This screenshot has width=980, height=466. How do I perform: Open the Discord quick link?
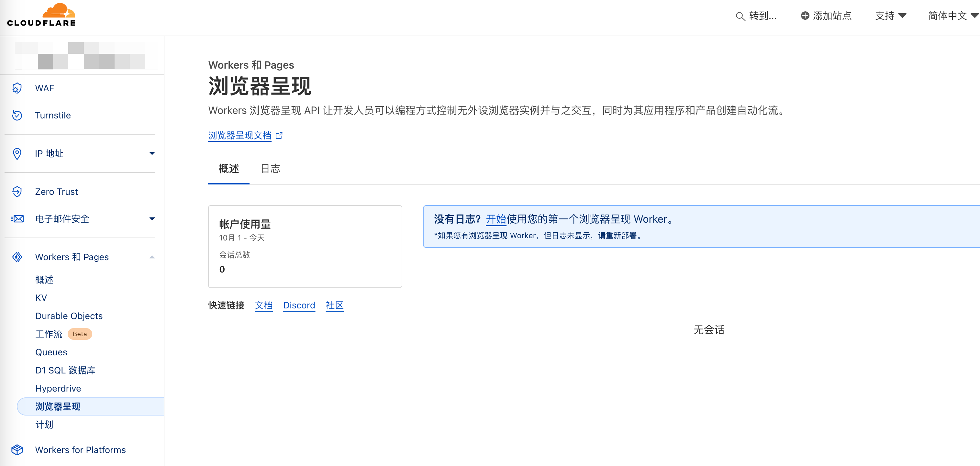pos(299,305)
